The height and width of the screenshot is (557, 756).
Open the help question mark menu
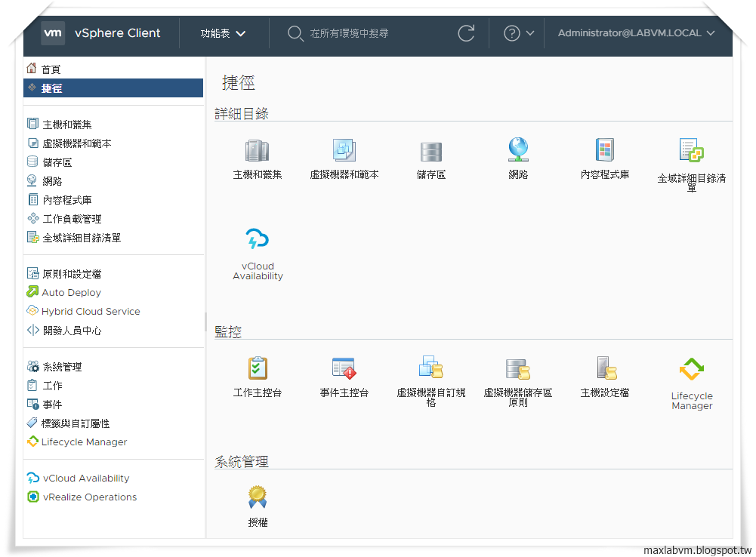click(519, 33)
